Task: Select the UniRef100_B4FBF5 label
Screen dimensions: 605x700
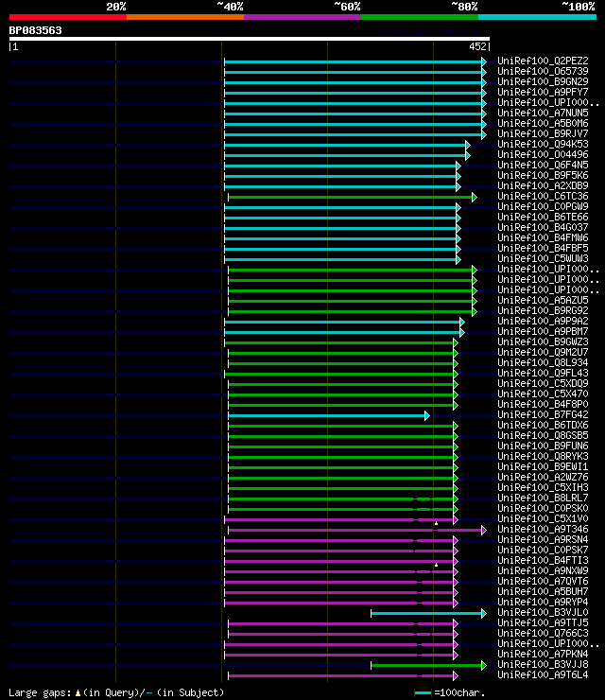Action: click(543, 248)
